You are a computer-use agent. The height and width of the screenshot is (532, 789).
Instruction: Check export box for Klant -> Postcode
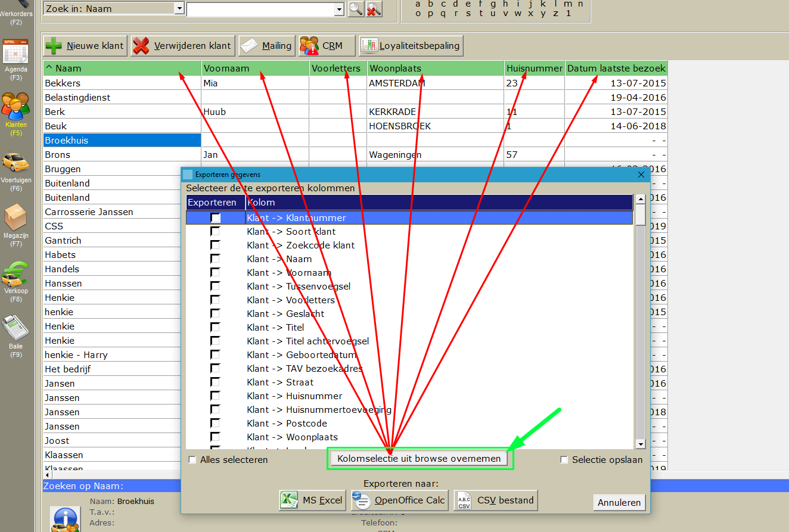215,424
